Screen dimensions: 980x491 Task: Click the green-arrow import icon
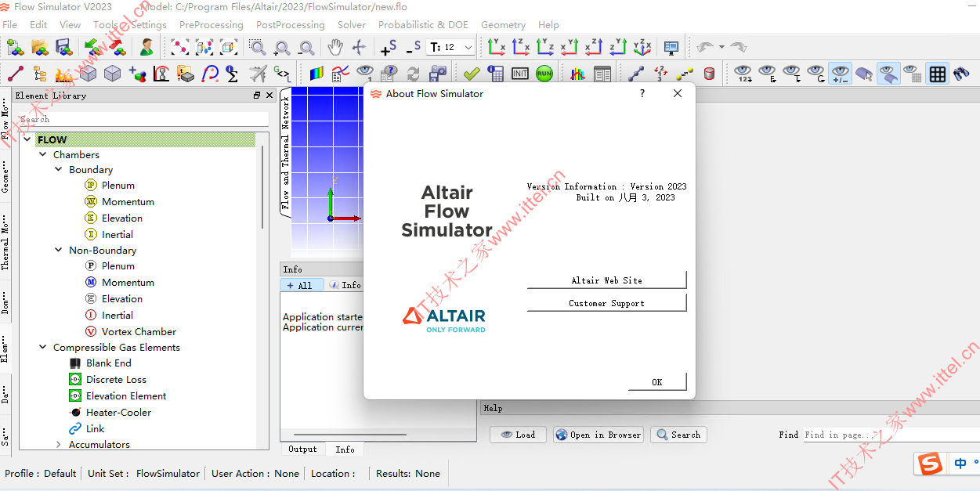pos(93,47)
